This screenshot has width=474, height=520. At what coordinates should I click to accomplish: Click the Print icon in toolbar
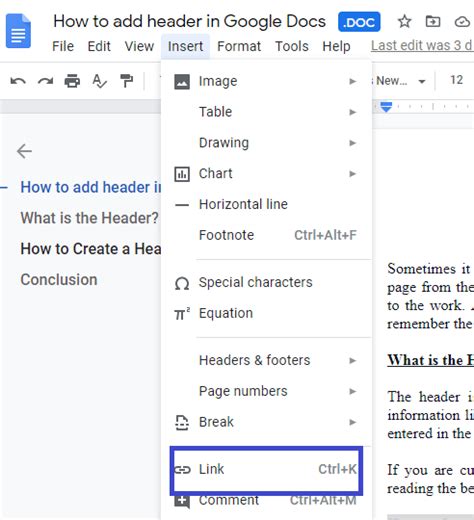click(72, 81)
